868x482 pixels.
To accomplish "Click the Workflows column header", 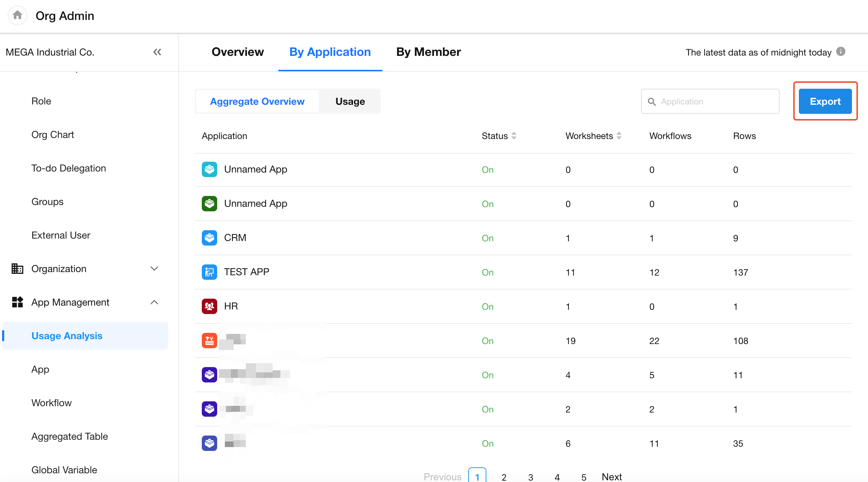I will [670, 136].
